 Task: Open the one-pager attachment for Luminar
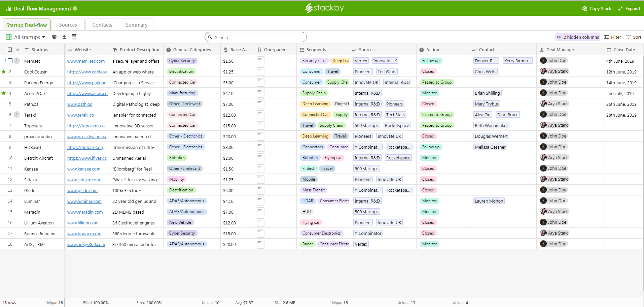[260, 201]
